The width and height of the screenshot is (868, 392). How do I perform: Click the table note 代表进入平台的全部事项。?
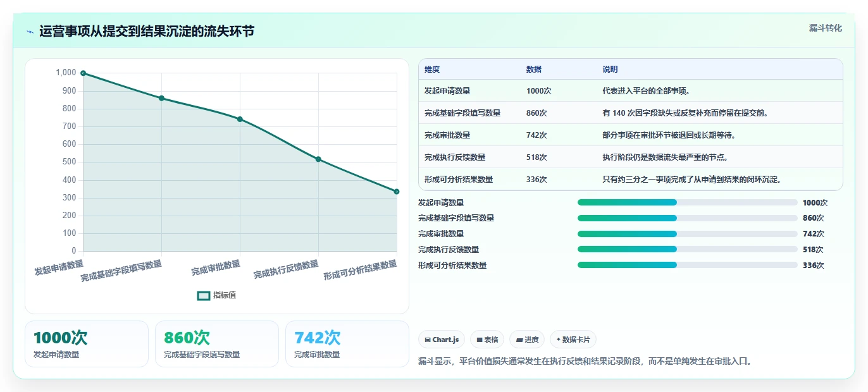pos(646,91)
